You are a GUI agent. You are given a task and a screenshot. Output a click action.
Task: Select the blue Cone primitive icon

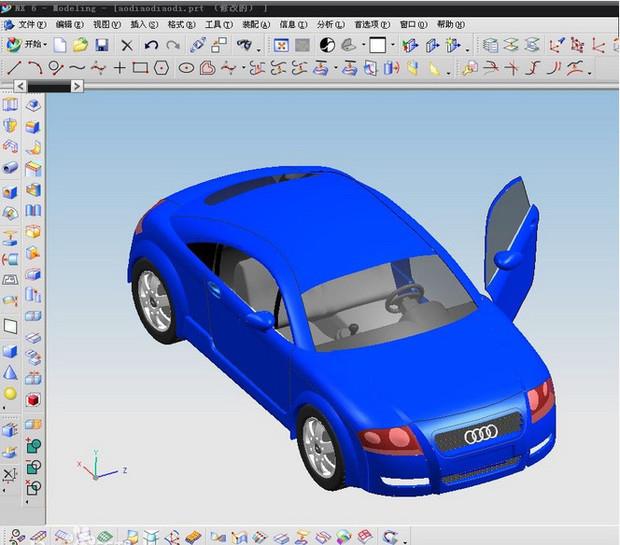pos(10,373)
